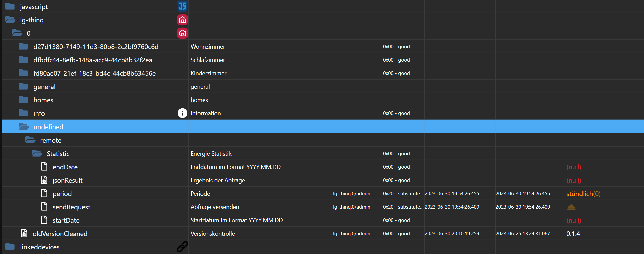This screenshot has height=254, width=644.
Task: Collapse the lg-thinq folder
Action: (10, 20)
